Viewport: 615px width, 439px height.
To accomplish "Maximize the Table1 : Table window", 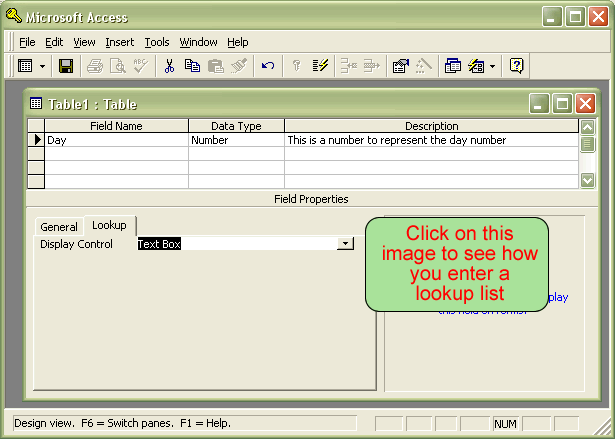I will point(562,104).
